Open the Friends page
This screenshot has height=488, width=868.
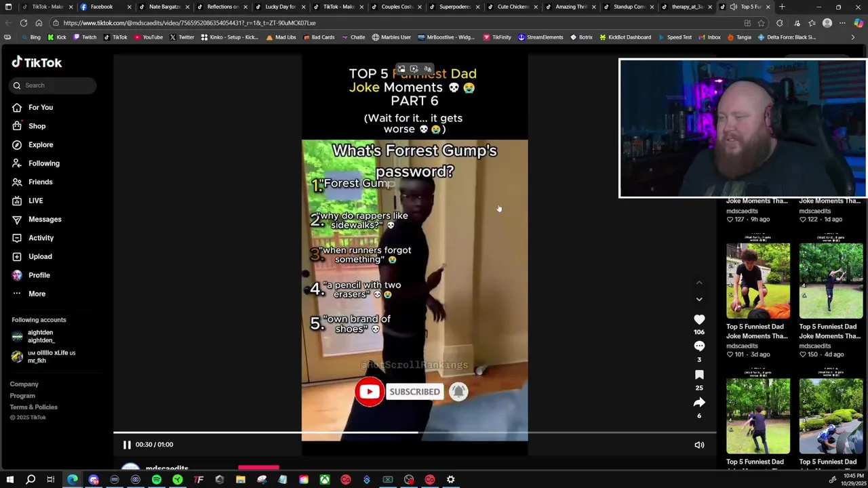click(x=33, y=182)
